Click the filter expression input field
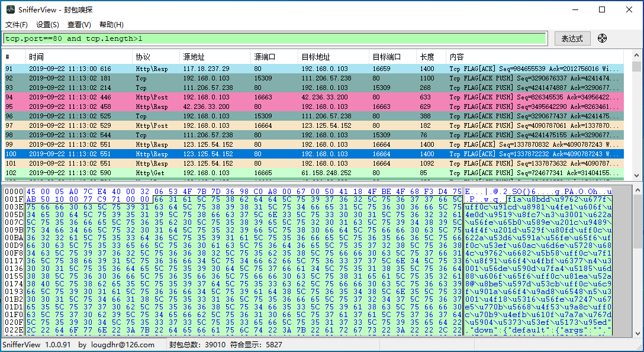The height and width of the screenshot is (352, 644). pyautogui.click(x=275, y=38)
